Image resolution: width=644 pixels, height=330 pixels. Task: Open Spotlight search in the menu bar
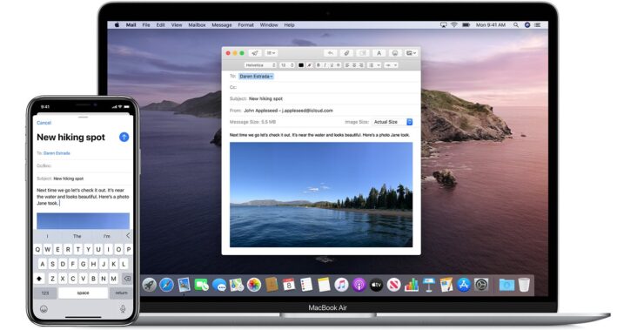515,25
